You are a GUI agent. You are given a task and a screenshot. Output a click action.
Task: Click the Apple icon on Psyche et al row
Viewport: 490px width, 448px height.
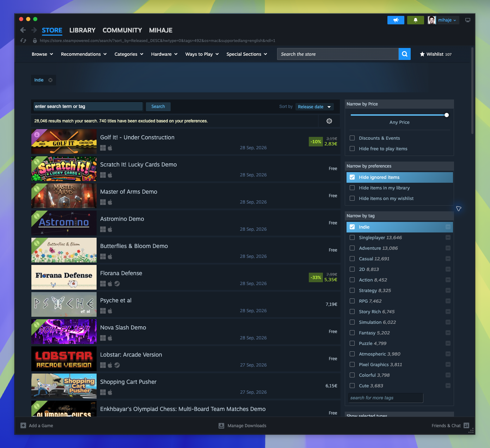(x=110, y=311)
